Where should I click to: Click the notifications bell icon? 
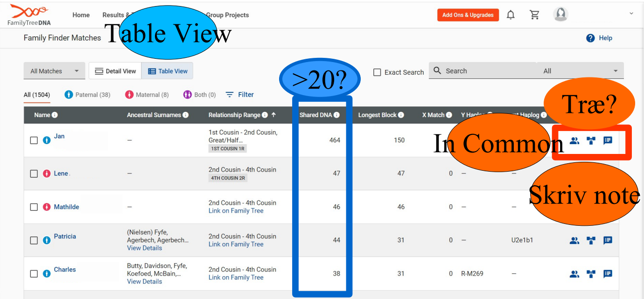pos(511,15)
